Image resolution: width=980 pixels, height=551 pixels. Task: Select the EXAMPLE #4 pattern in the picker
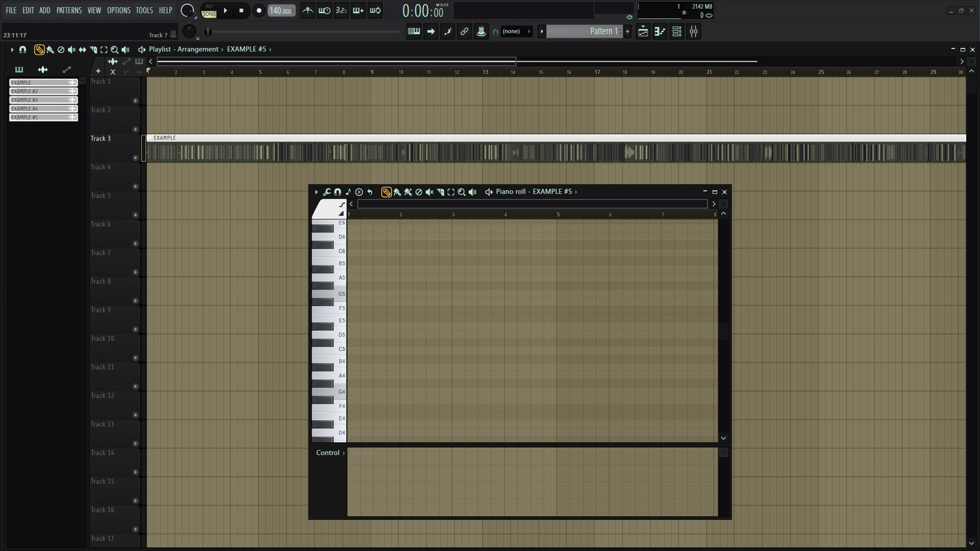pos(44,109)
